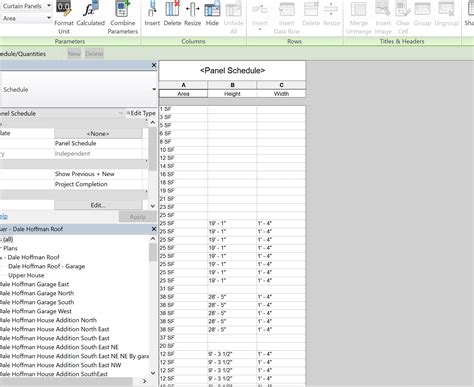Click the Edit Type button
Screen dimensions: 474x387
(141, 113)
